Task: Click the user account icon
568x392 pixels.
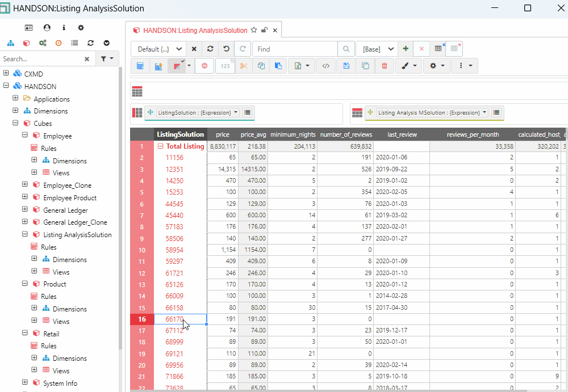Action: click(47, 27)
